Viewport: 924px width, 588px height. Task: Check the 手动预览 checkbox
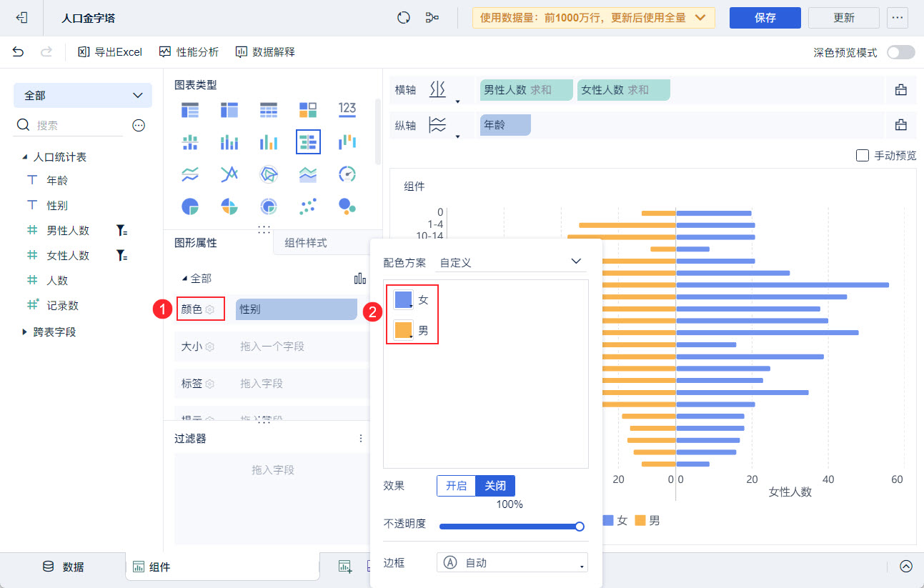862,155
